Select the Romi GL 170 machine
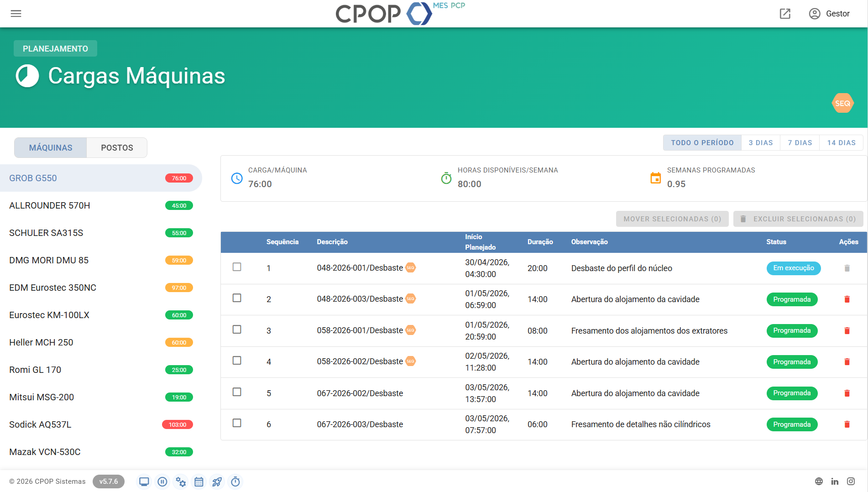Viewport: 868px width, 492px height. [x=101, y=370]
